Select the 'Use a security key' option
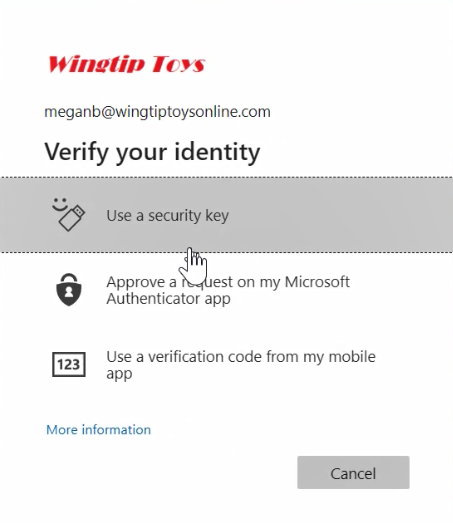This screenshot has height=523, width=453. coord(226,215)
